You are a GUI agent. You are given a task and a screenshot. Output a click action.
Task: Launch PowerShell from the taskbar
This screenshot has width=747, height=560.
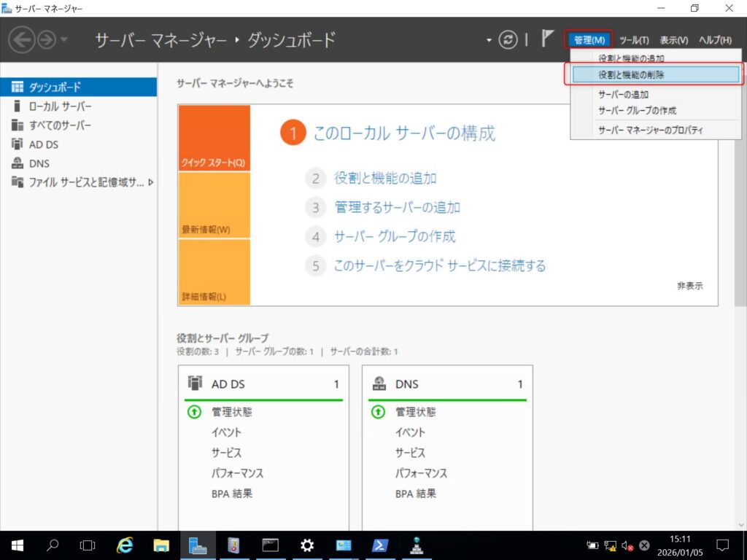380,545
